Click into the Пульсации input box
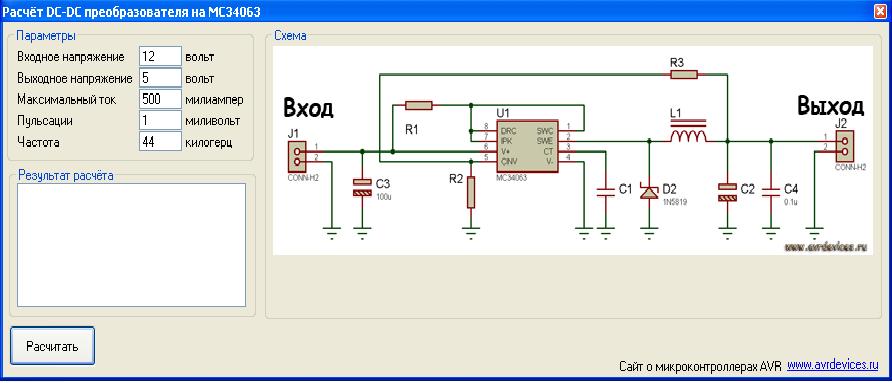This screenshot has width=892, height=383. [x=160, y=120]
